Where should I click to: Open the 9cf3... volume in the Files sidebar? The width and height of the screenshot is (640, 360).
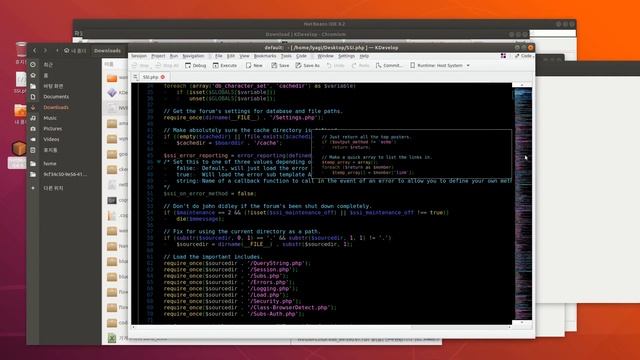click(x=64, y=174)
